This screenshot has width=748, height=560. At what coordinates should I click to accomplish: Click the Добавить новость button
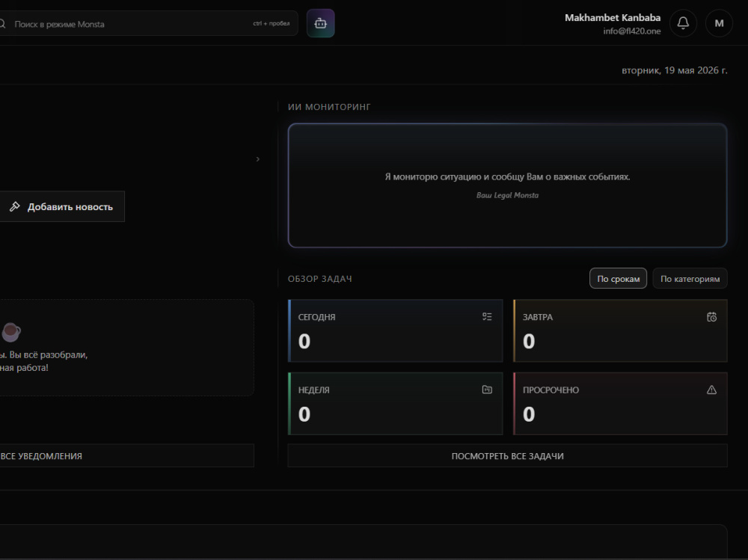(62, 206)
